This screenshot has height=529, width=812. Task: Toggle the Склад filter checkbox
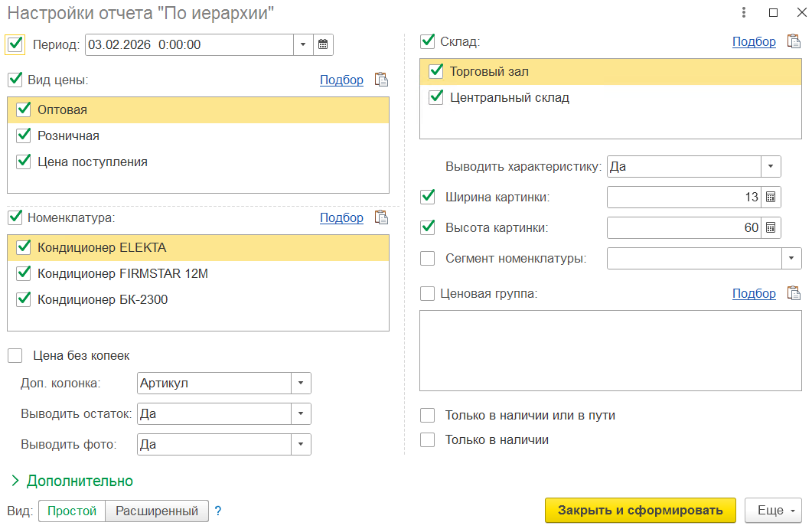(x=428, y=41)
